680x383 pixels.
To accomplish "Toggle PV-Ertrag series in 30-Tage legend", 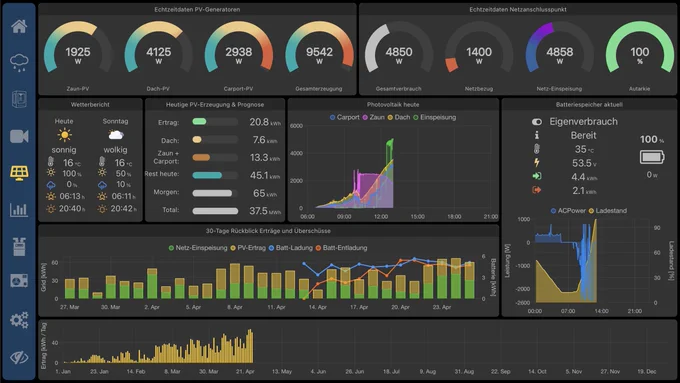I will click(248, 248).
